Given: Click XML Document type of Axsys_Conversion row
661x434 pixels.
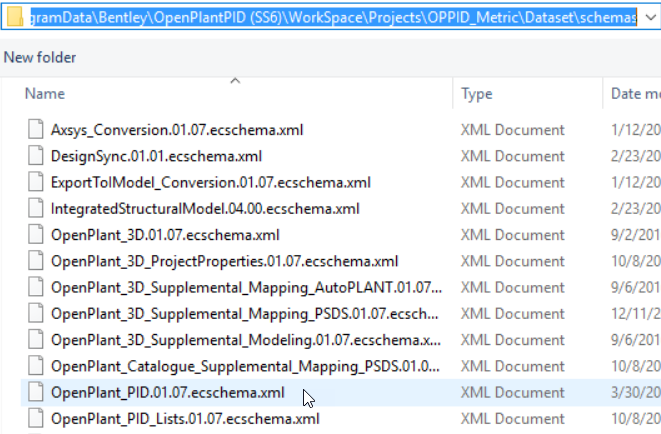Looking at the screenshot, I should point(512,130).
